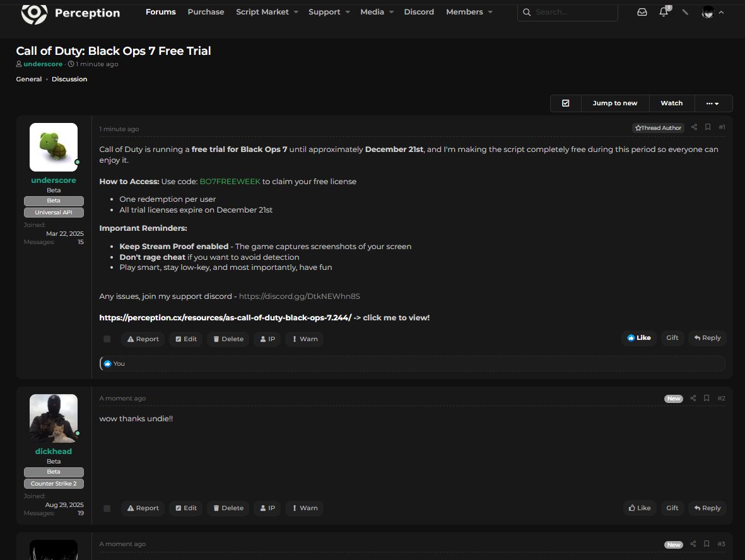Delete dickhead's post

click(x=228, y=508)
